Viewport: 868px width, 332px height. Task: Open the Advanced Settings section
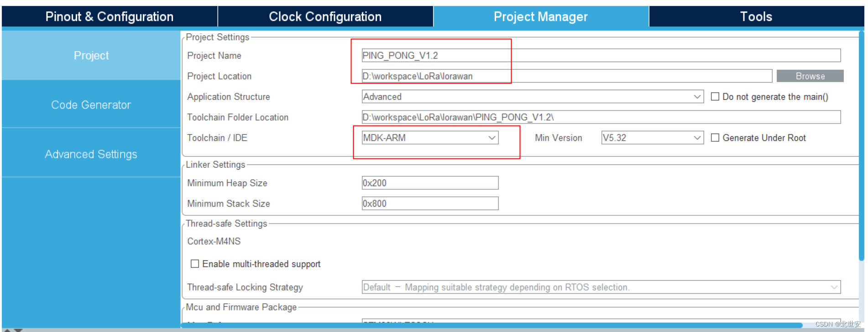(x=91, y=154)
